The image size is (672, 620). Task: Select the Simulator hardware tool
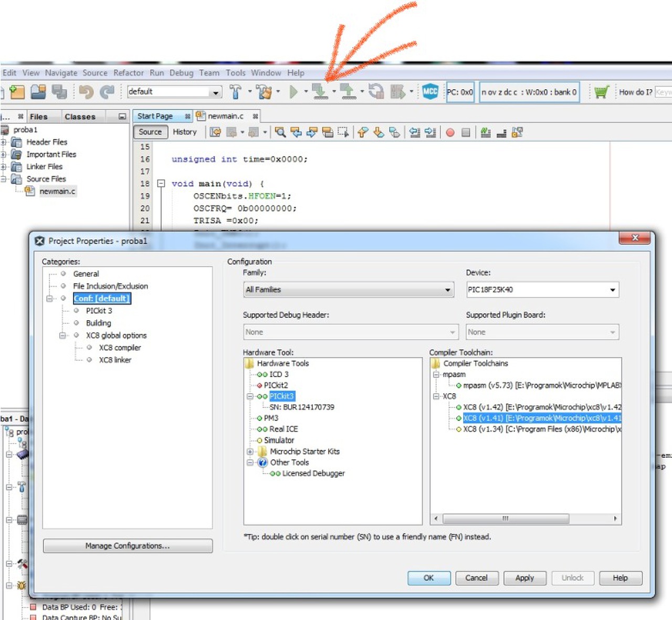[279, 440]
